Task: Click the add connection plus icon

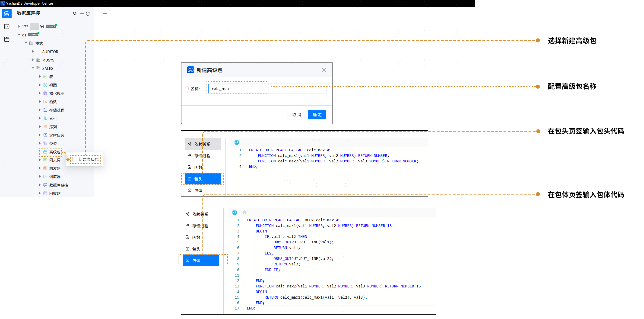Action: coord(82,14)
